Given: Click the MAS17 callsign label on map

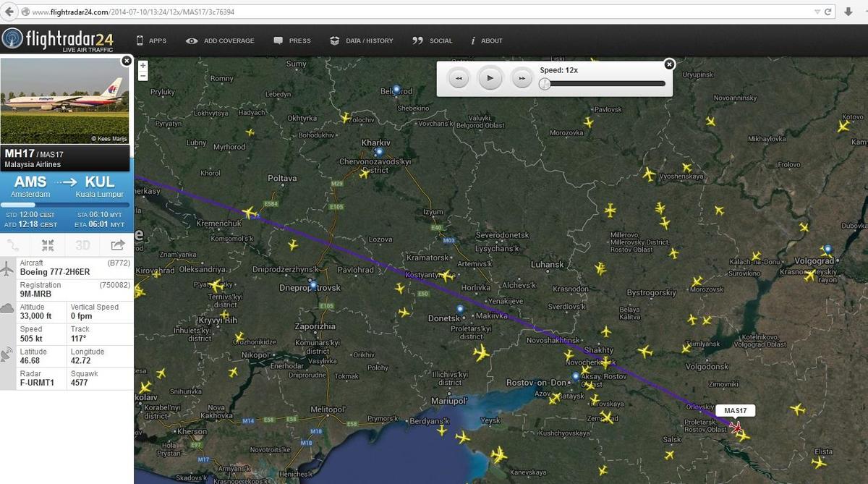Looking at the screenshot, I should pos(735,411).
